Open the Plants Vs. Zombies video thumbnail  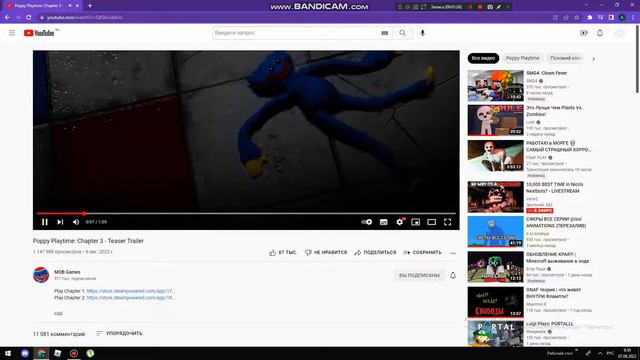tap(496, 120)
